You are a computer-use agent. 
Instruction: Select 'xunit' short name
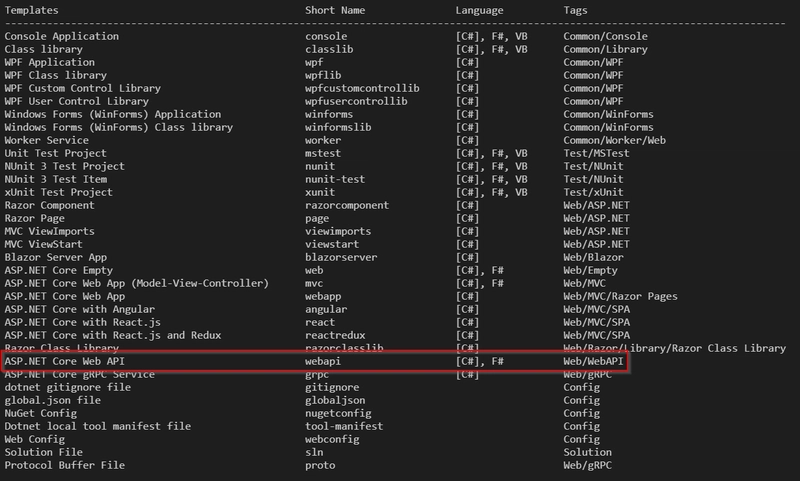coord(320,192)
